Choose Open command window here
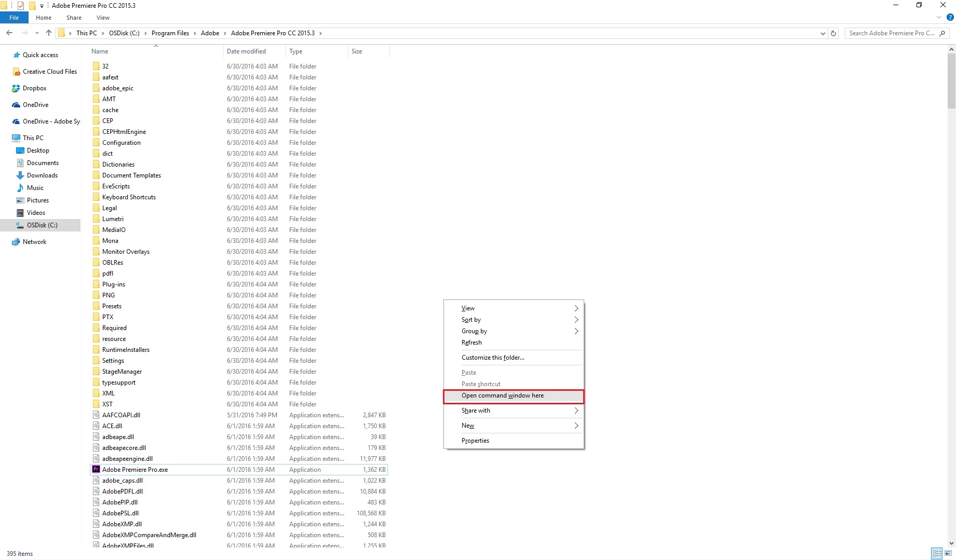This screenshot has width=956, height=560. point(514,395)
